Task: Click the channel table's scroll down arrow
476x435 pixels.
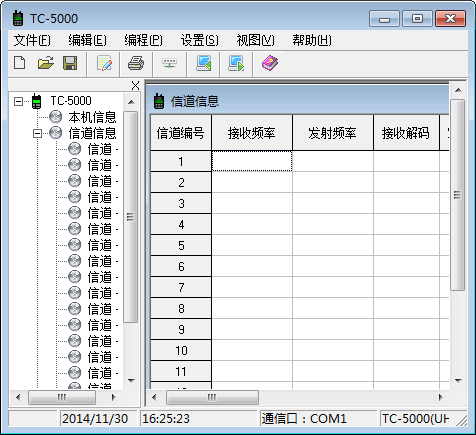Action: 458,380
